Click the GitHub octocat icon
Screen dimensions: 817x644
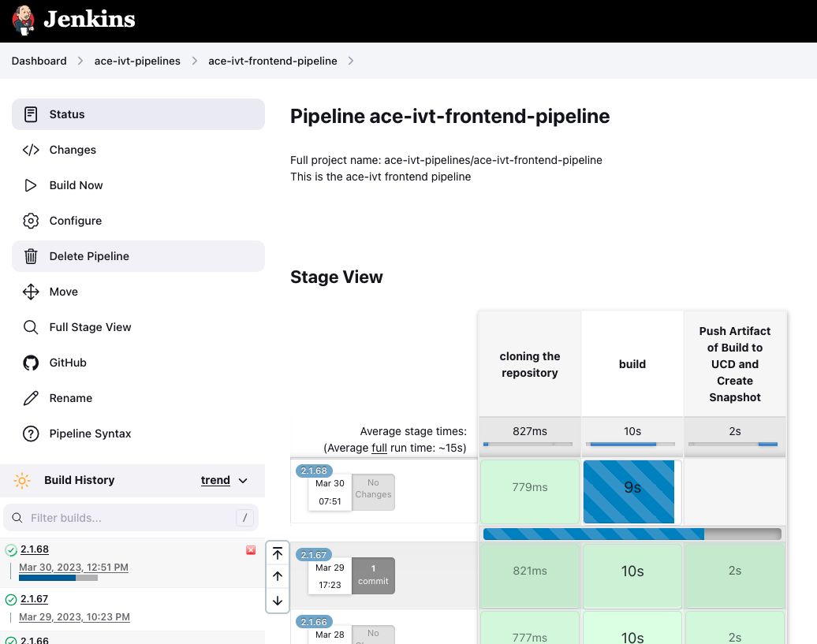point(31,363)
